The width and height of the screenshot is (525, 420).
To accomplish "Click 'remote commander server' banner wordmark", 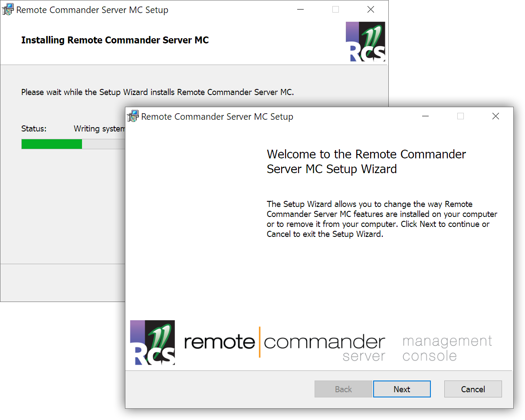I will point(285,345).
